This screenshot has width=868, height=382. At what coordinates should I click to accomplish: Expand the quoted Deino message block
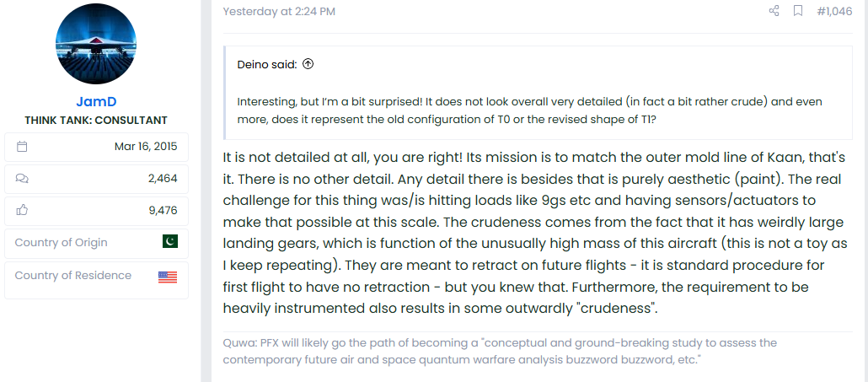pos(538,93)
